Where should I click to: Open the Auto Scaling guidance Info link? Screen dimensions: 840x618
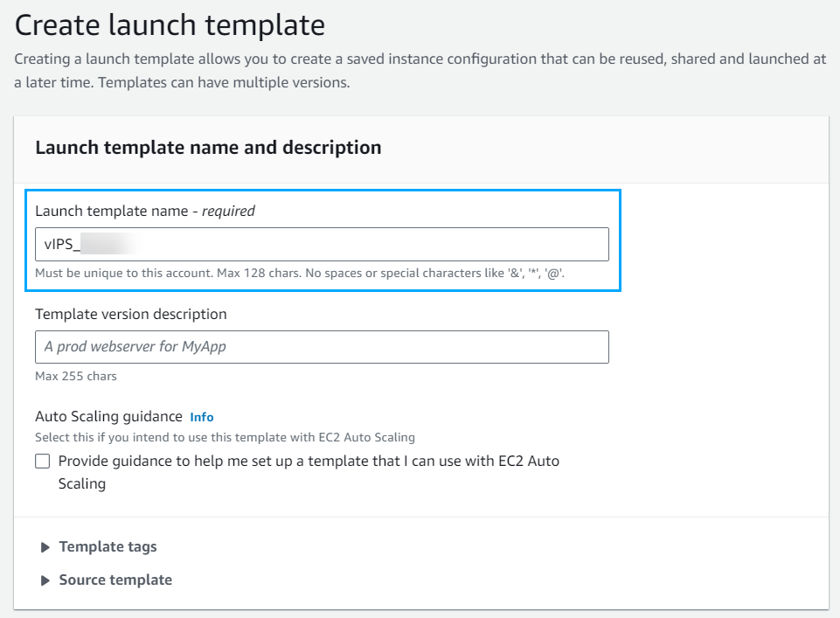[201, 417]
